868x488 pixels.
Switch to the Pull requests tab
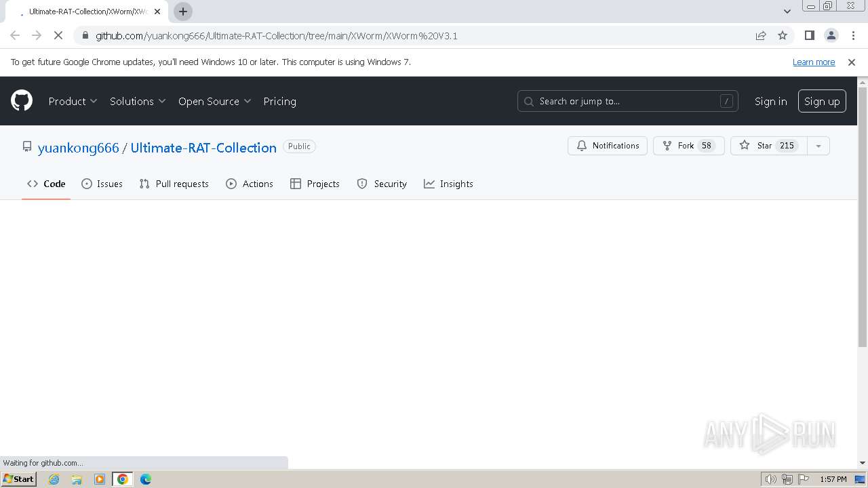pyautogui.click(x=174, y=184)
